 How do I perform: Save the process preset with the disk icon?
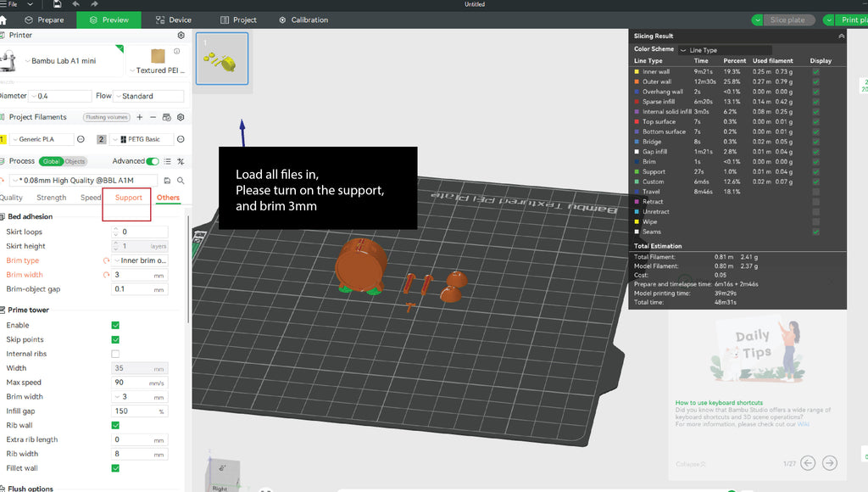pos(167,180)
